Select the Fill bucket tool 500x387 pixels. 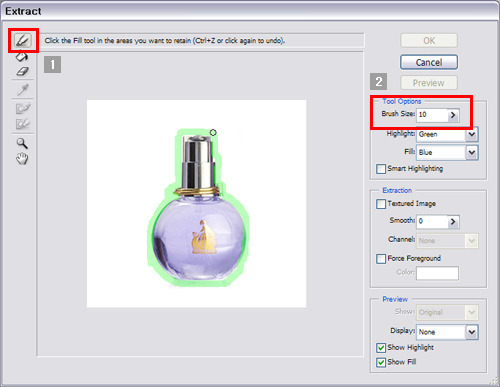22,56
